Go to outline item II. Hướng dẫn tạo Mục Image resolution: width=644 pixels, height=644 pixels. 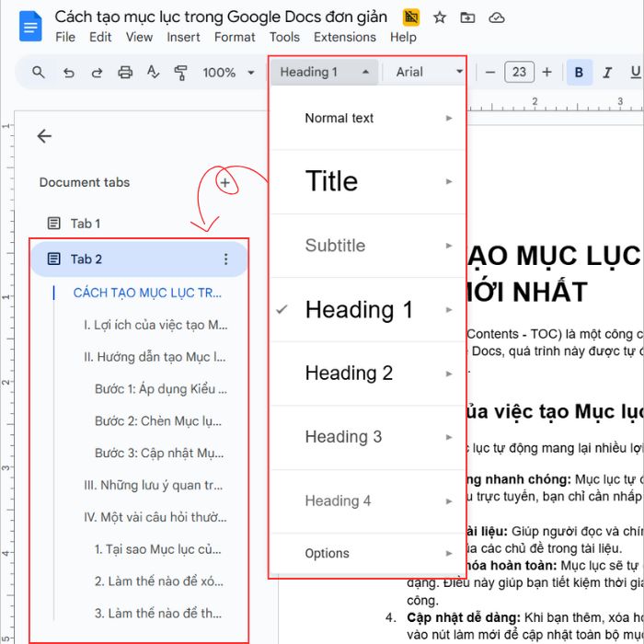coord(155,357)
